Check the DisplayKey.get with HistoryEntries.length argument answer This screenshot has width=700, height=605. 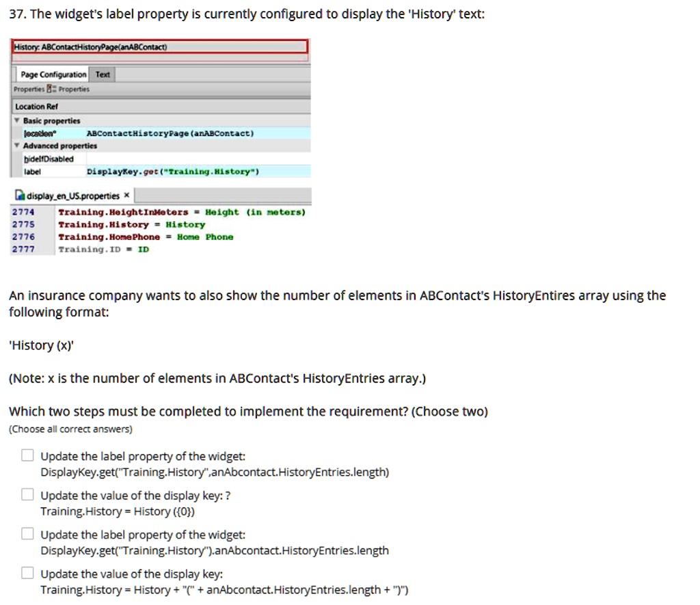coord(27,455)
